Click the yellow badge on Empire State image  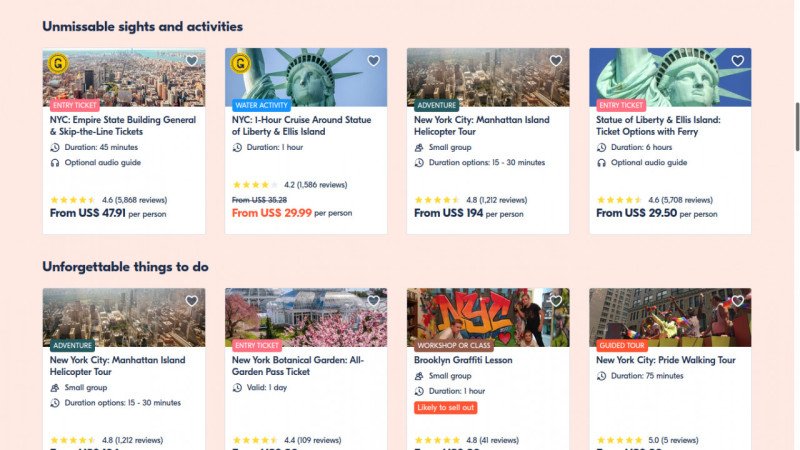59,64
